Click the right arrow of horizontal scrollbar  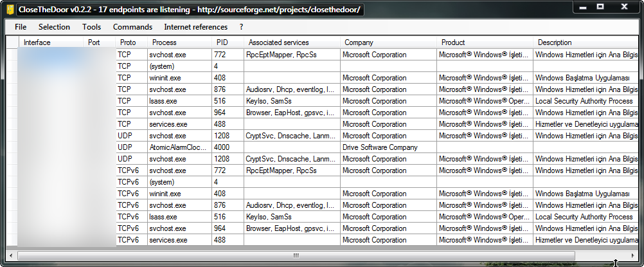pos(632,255)
